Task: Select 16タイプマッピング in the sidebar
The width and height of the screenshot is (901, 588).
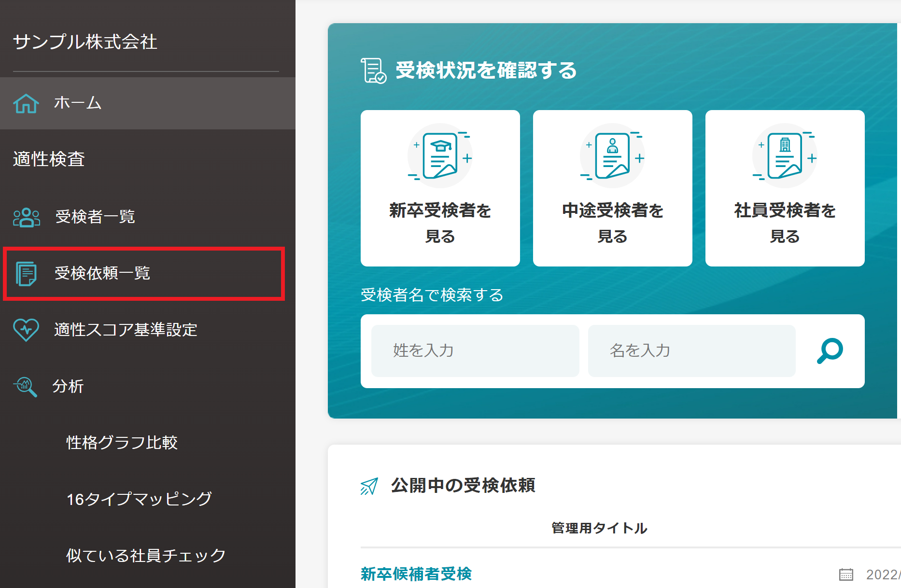Action: (x=139, y=499)
